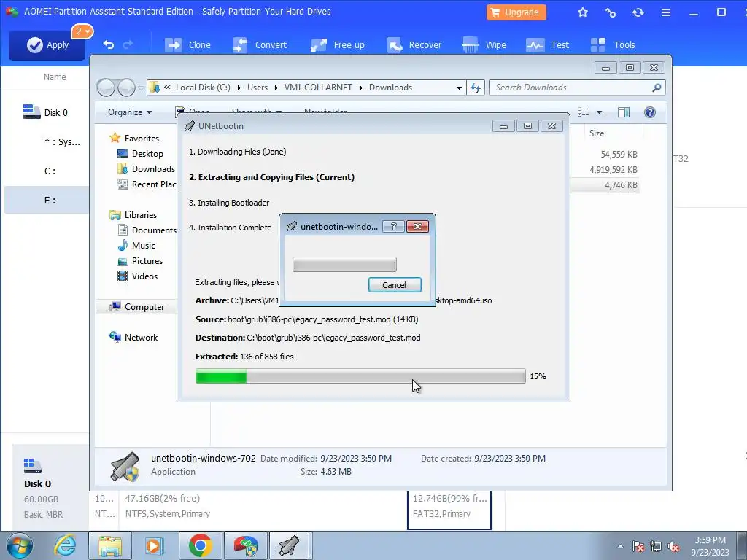Open the Free up tool
The width and height of the screenshot is (747, 560).
coord(337,44)
